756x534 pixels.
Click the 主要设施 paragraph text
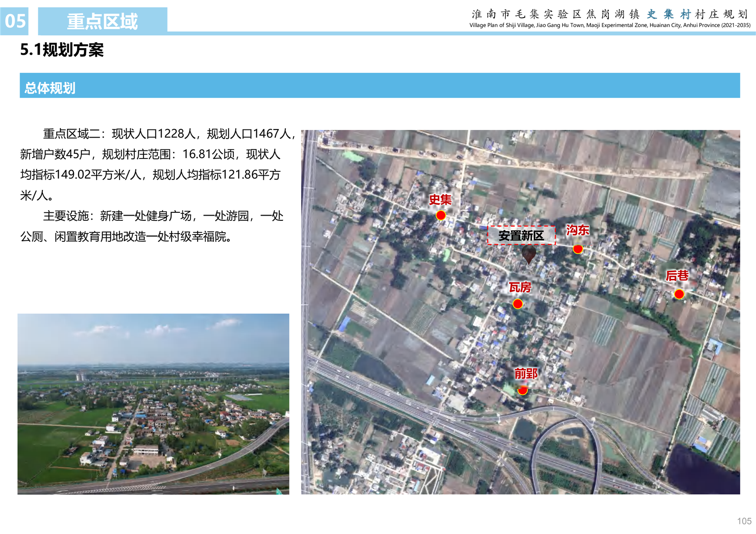[x=152, y=226]
